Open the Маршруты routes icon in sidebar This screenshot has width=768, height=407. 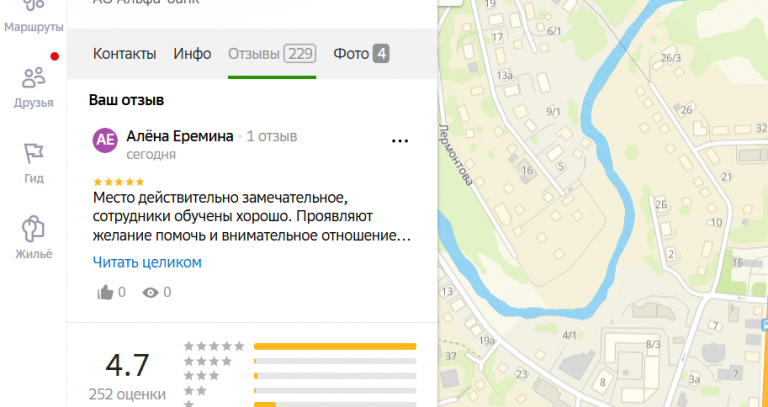coord(33,6)
